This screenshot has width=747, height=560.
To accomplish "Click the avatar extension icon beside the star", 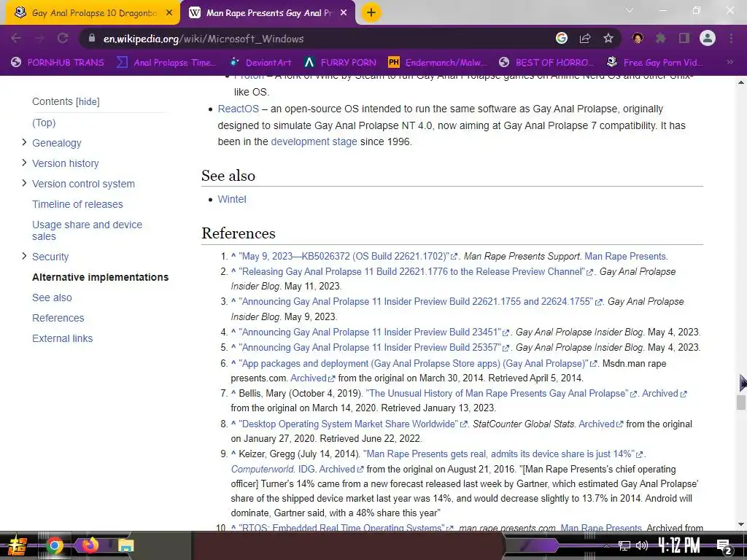I will click(x=638, y=38).
